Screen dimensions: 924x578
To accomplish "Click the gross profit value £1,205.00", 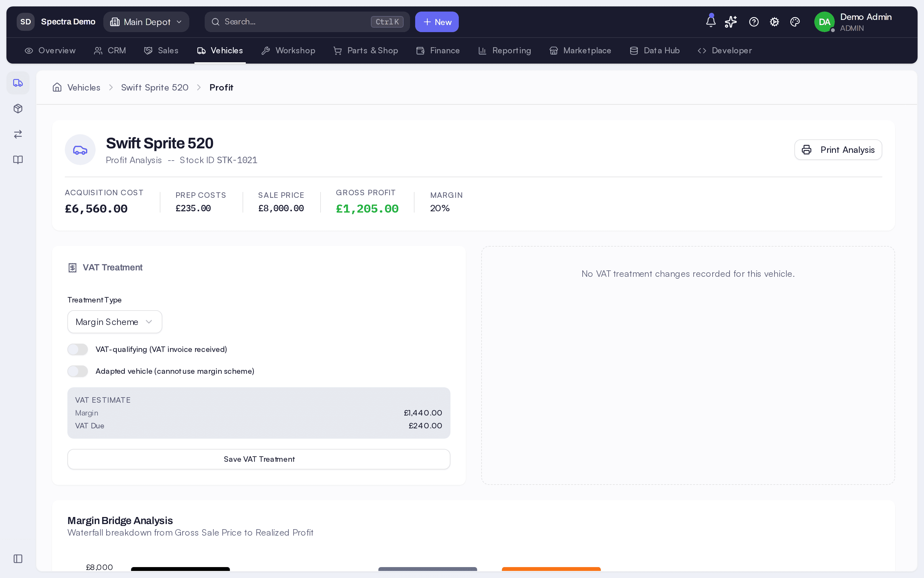I will 367,209.
